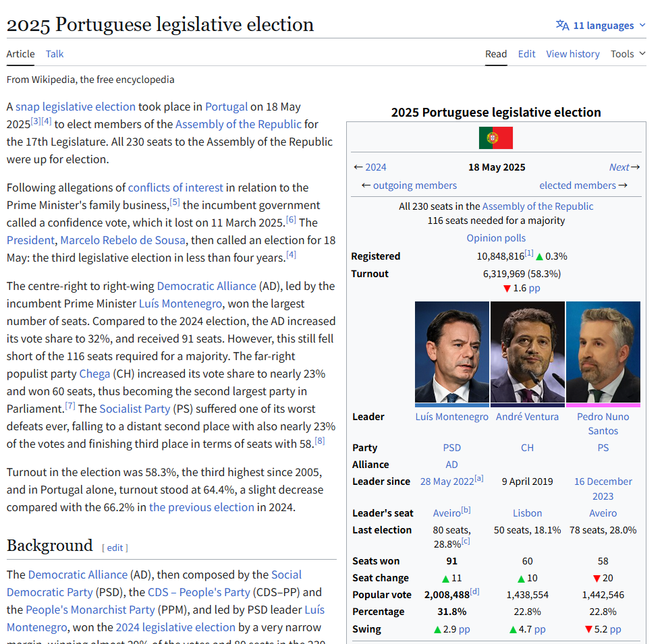Open Luís Montenegro infobox leader link
The width and height of the screenshot is (664, 644).
point(452,417)
